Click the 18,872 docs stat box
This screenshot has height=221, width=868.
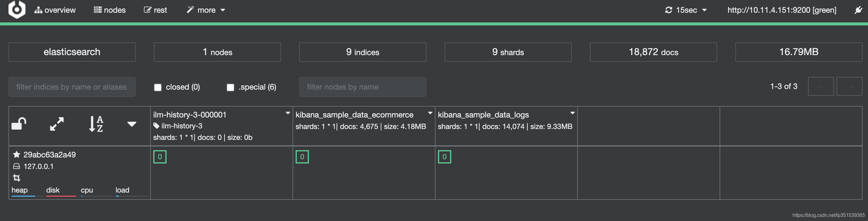653,52
